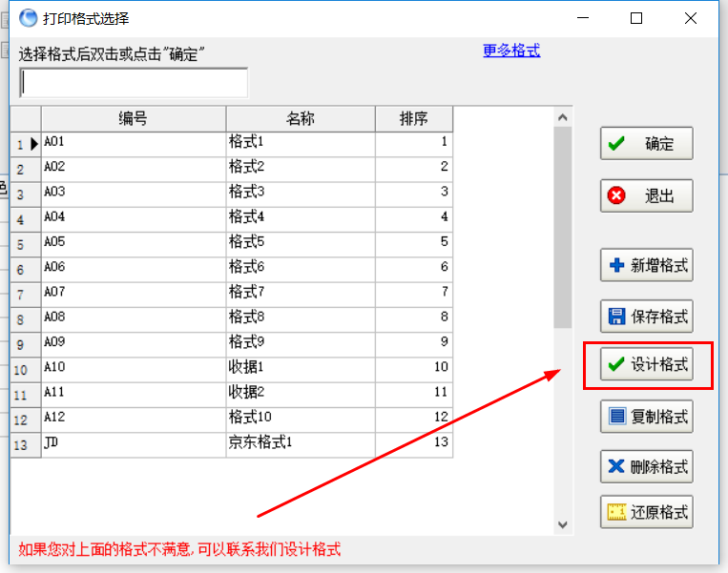Delete the format with 删除格式
728x573 pixels.
tap(646, 466)
